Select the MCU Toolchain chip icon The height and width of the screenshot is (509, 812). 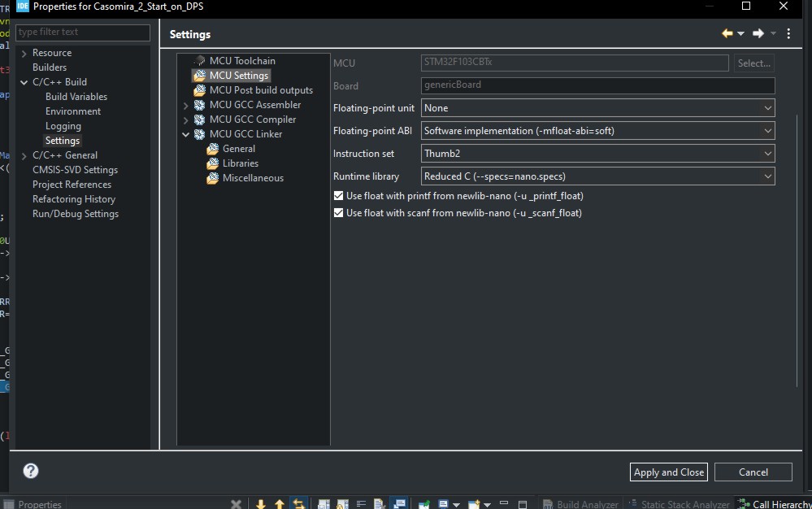[x=199, y=61]
